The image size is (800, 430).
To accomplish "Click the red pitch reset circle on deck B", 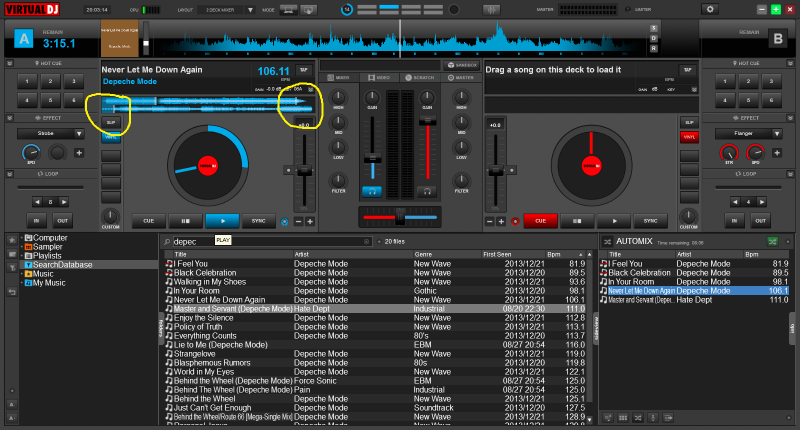I will [515, 221].
